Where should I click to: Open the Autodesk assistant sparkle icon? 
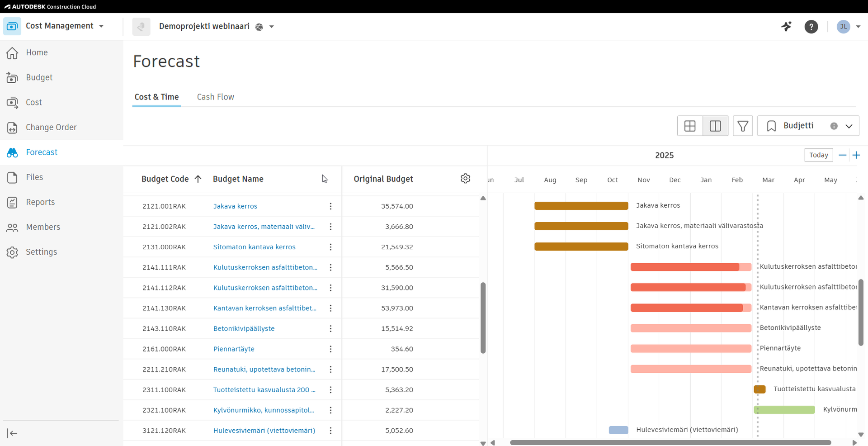pyautogui.click(x=787, y=27)
